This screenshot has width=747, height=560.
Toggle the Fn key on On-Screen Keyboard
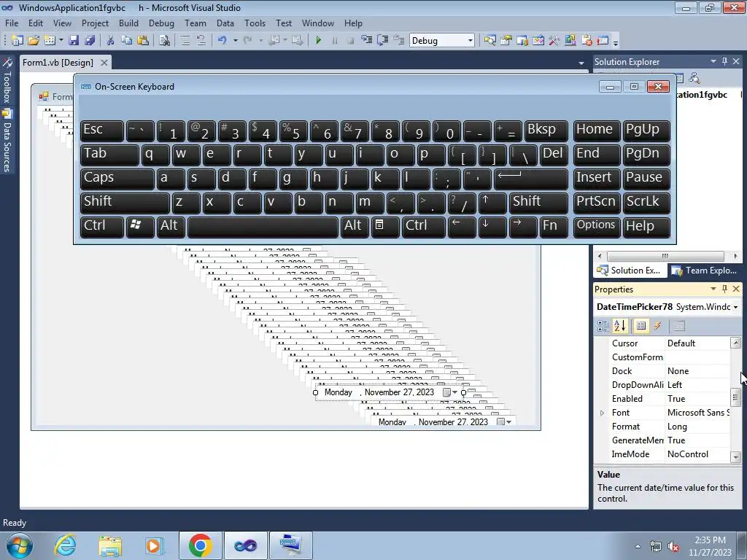pos(554,226)
